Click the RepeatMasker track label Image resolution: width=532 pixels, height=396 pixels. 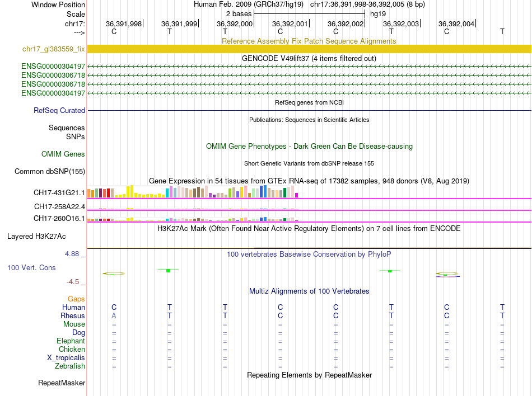[x=62, y=383]
